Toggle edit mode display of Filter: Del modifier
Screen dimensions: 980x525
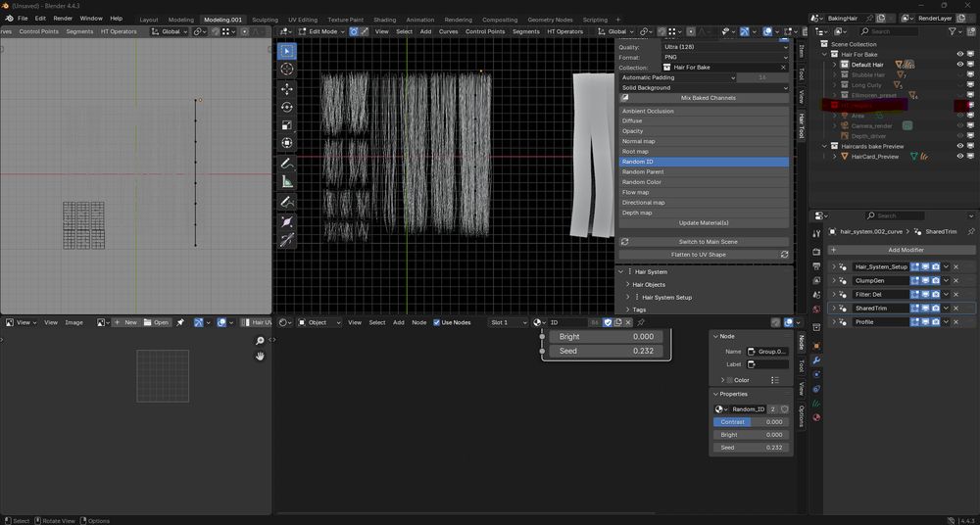tap(915, 295)
